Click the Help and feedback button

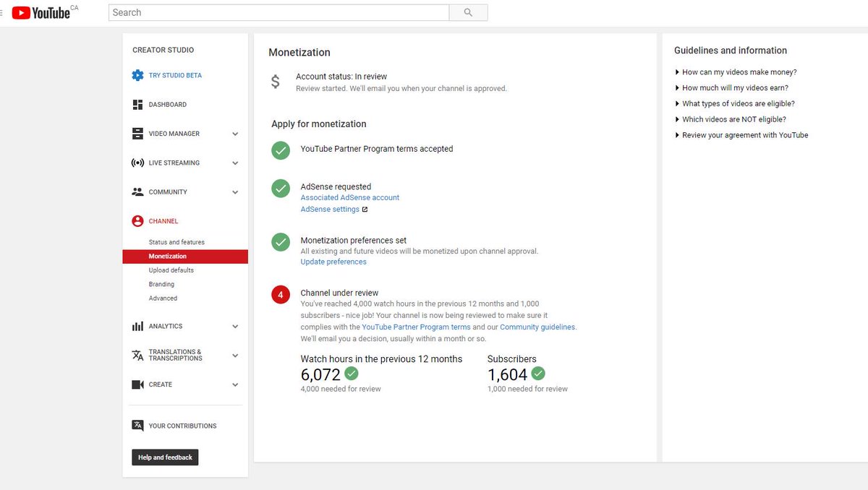(165, 457)
